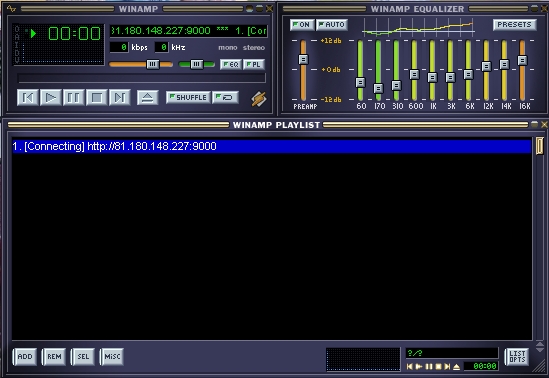Toggle the equalizer AUTO button
The image size is (549, 378).
point(332,25)
